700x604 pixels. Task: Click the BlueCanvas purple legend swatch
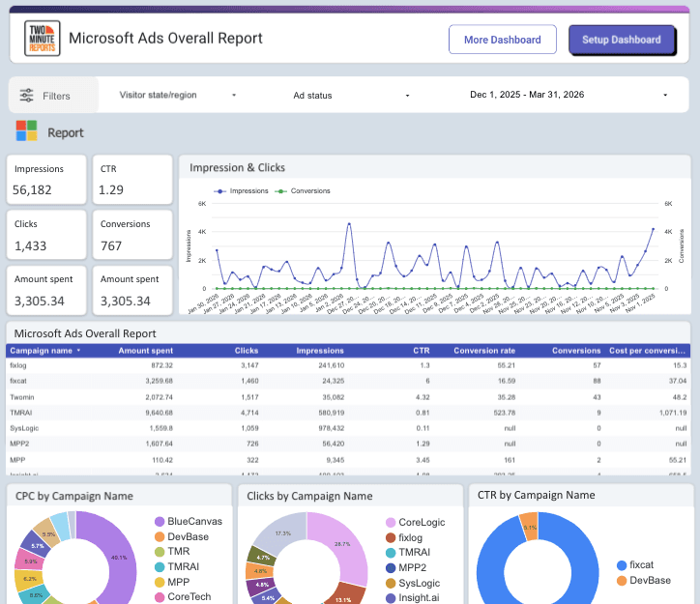[x=160, y=522]
